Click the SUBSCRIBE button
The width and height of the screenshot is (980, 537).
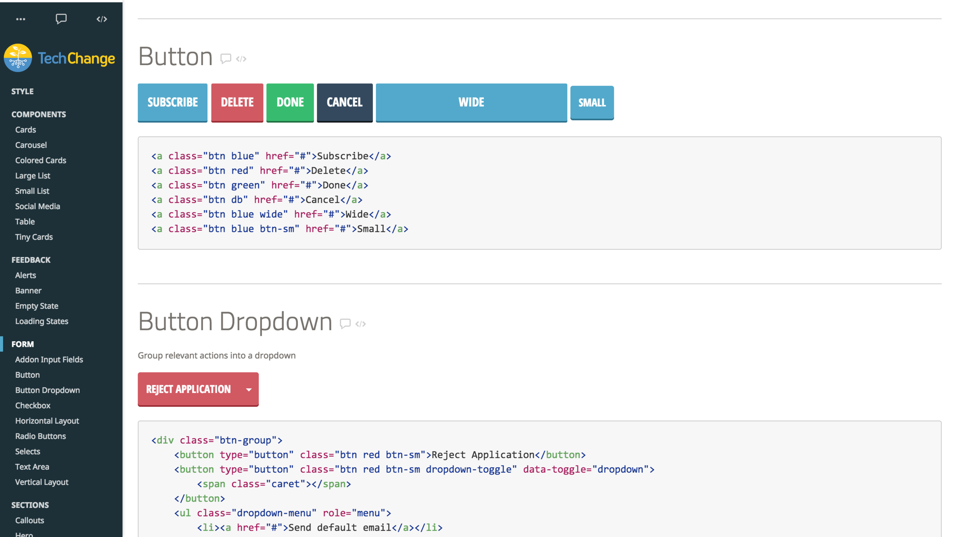172,102
